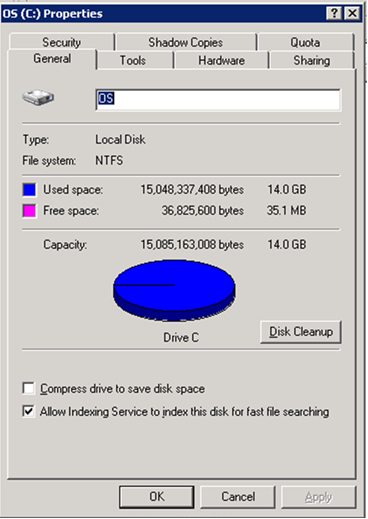Go to the Hardware tab
The width and height of the screenshot is (368, 519).
tap(221, 60)
